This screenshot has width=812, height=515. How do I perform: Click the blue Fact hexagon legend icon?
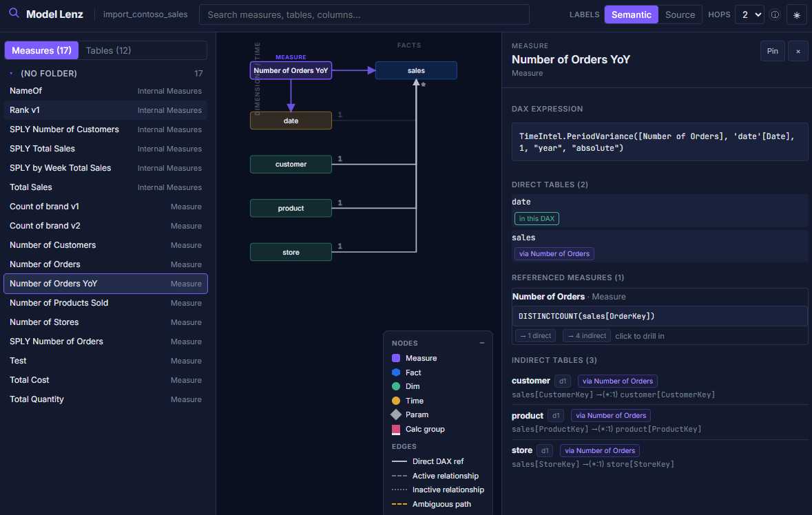tap(396, 372)
